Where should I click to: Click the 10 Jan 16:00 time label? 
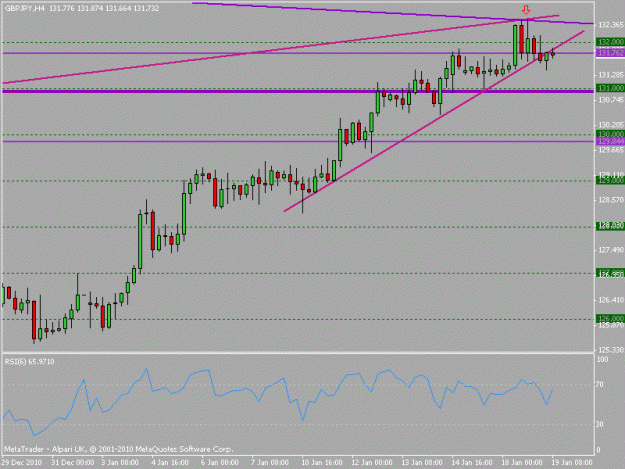point(321,463)
